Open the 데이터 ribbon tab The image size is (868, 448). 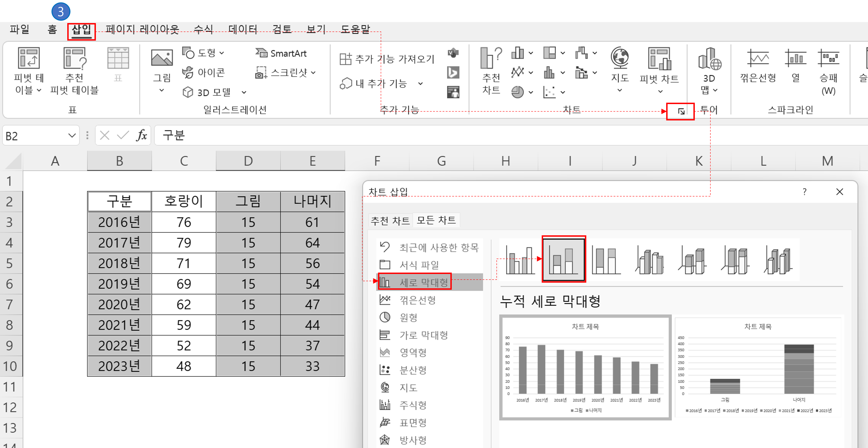pyautogui.click(x=242, y=30)
